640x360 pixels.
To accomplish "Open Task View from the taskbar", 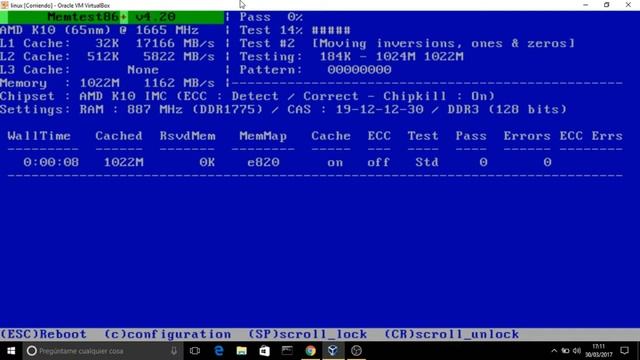I will click(x=195, y=351).
